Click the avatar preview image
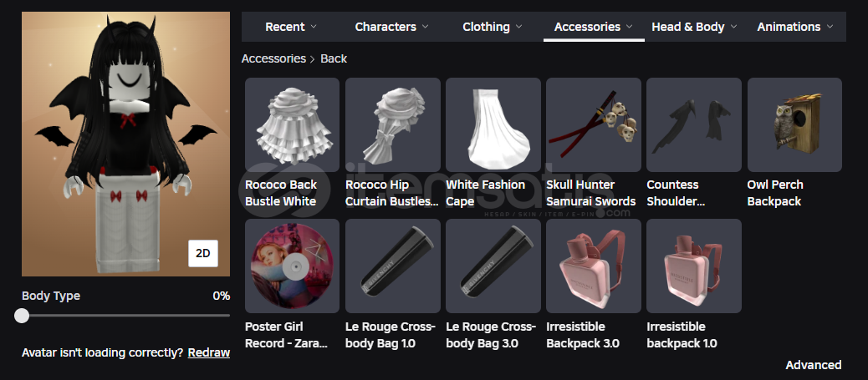 coord(125,144)
